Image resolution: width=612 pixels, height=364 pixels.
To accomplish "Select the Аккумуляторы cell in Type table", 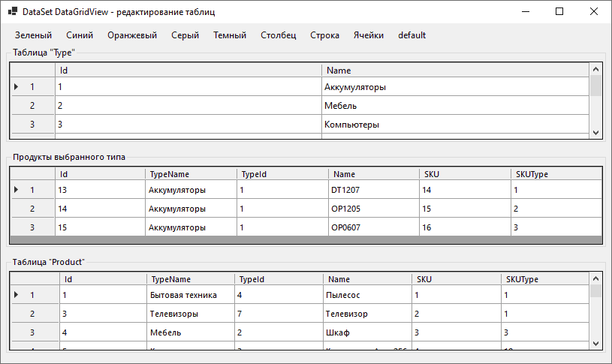I will tap(455, 86).
